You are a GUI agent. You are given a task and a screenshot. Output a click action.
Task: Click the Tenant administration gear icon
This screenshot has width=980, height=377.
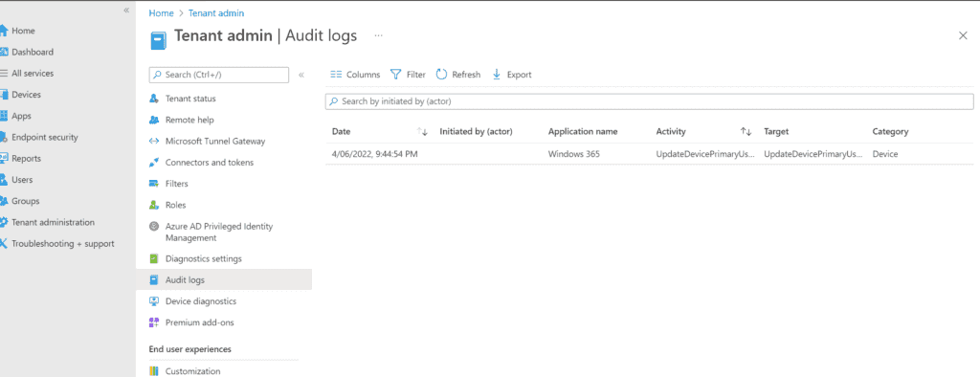[3, 222]
